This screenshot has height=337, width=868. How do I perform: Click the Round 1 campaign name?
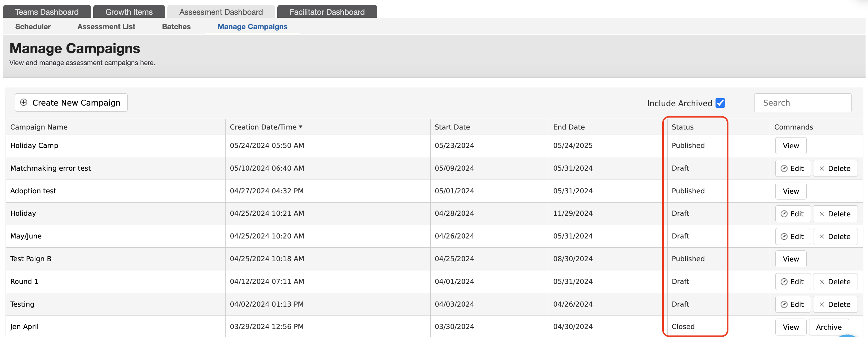tap(24, 281)
